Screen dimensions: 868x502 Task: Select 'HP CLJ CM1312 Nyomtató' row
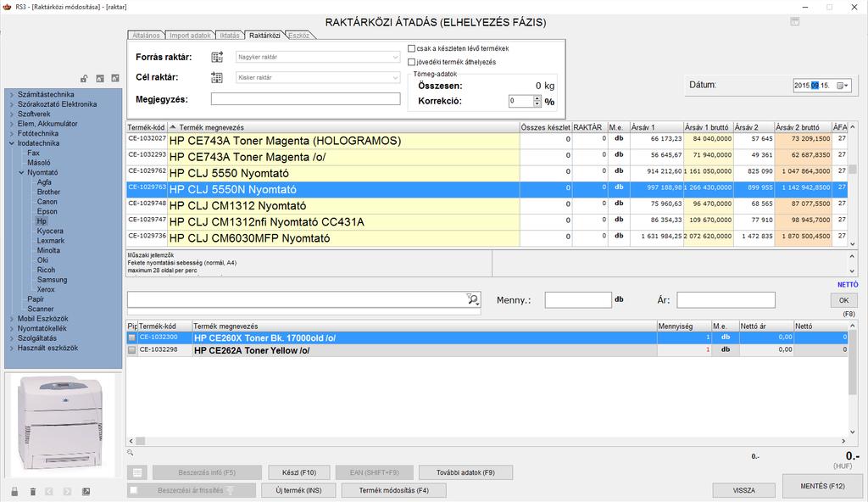(487, 205)
